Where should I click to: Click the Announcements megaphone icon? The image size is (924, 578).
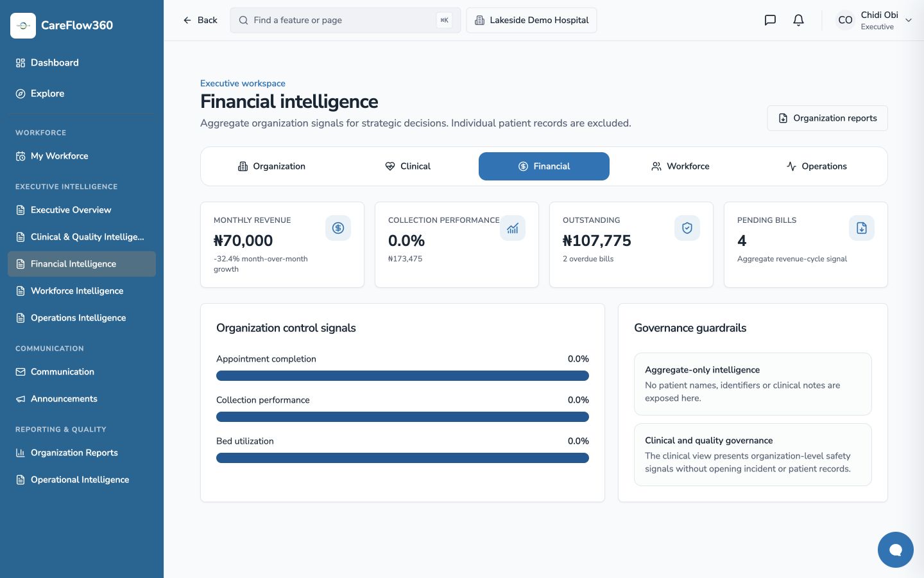coord(21,399)
